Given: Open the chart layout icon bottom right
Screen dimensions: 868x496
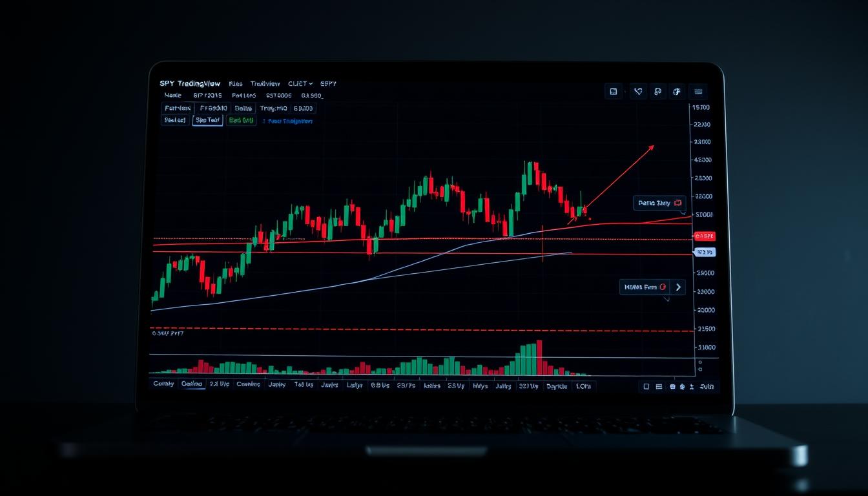Looking at the screenshot, I should coord(658,386).
